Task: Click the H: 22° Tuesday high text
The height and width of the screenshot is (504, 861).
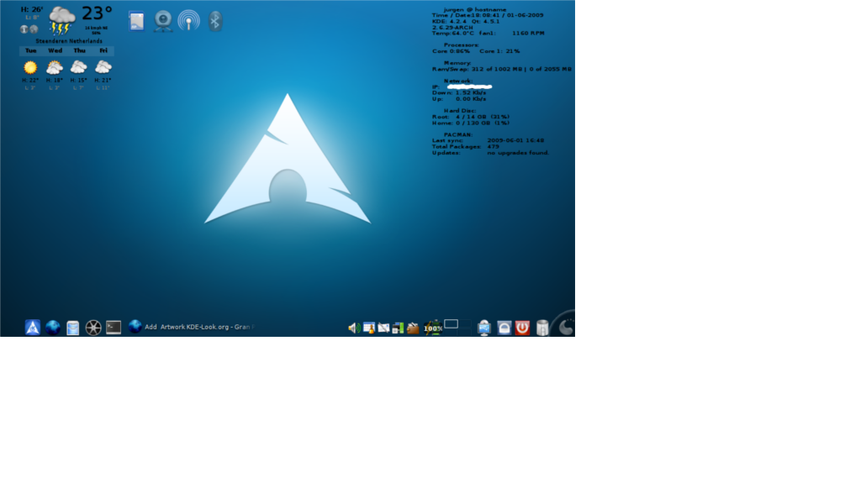Action: 30,80
